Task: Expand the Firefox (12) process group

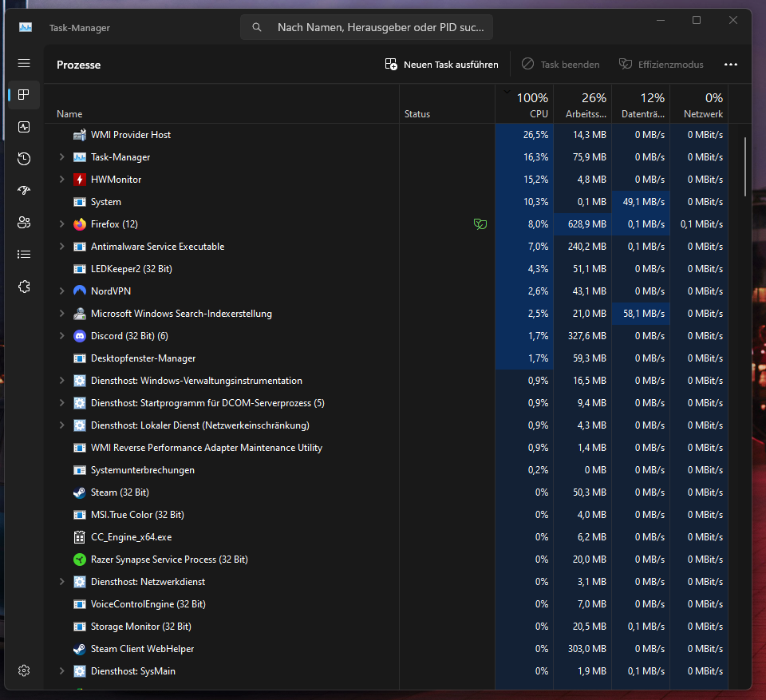Action: click(x=61, y=224)
